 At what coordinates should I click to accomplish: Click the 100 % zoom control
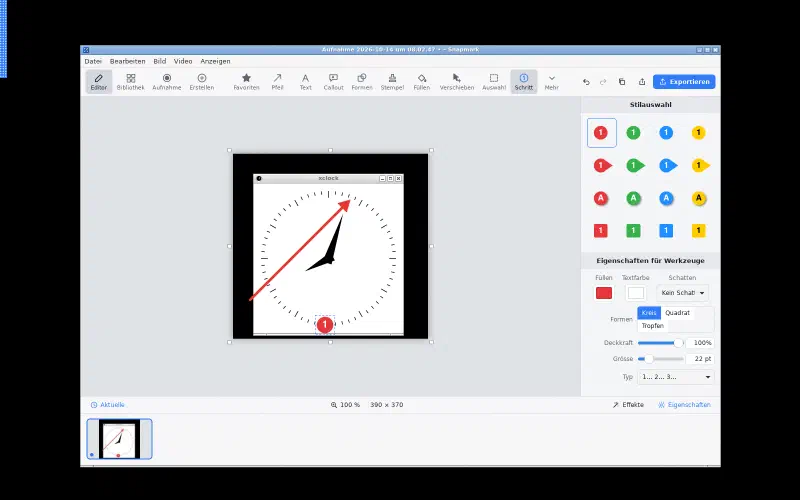pyautogui.click(x=345, y=405)
